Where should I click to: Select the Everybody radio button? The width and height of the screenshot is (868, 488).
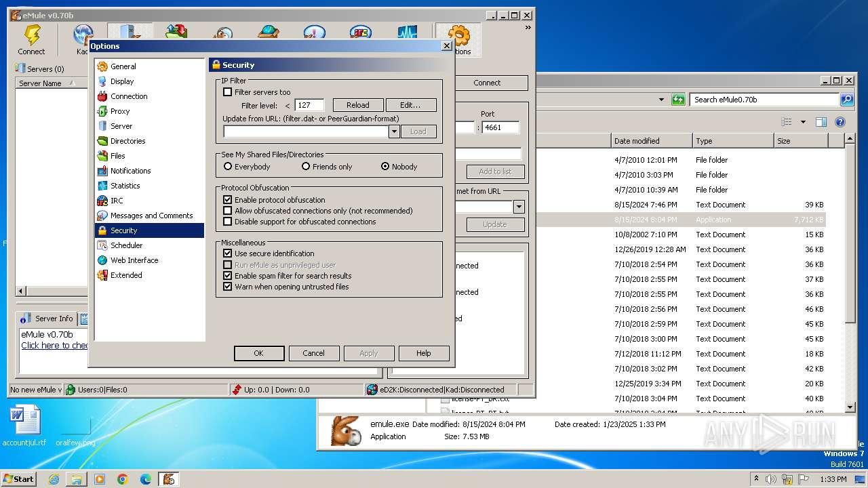point(228,167)
